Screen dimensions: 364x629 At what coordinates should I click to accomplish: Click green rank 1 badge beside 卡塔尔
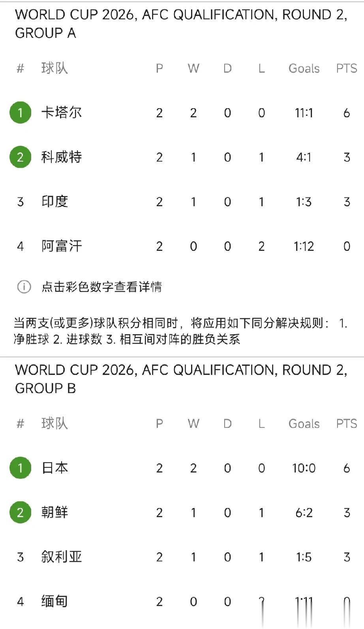[21, 113]
